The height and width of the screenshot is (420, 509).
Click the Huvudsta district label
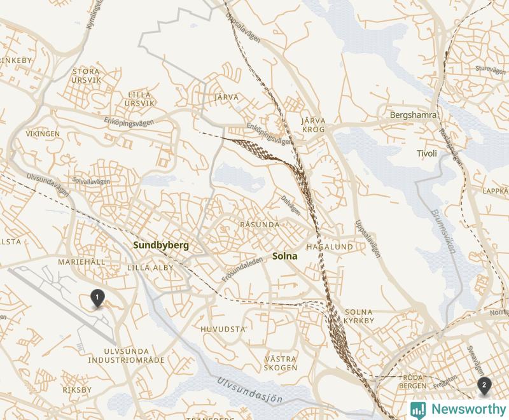[x=223, y=329]
